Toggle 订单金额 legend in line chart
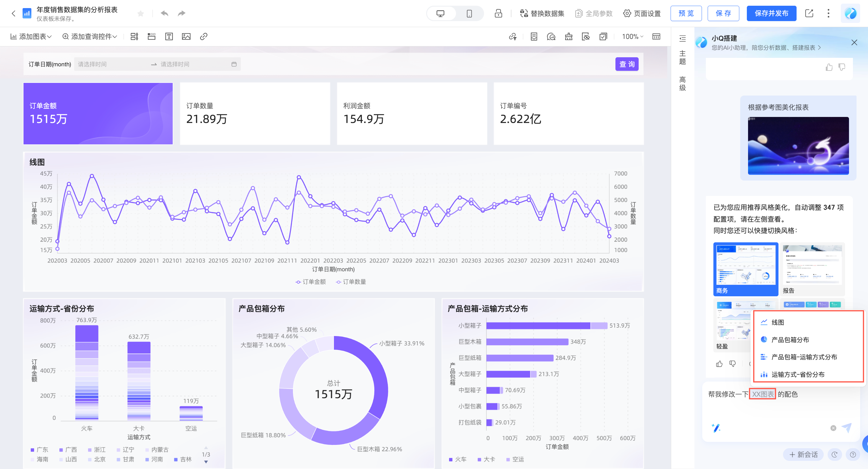 [310, 282]
